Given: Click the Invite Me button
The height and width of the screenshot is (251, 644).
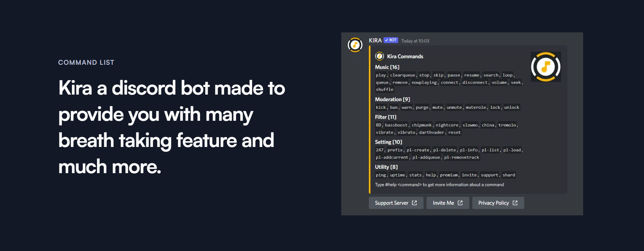Looking at the screenshot, I should click(448, 203).
